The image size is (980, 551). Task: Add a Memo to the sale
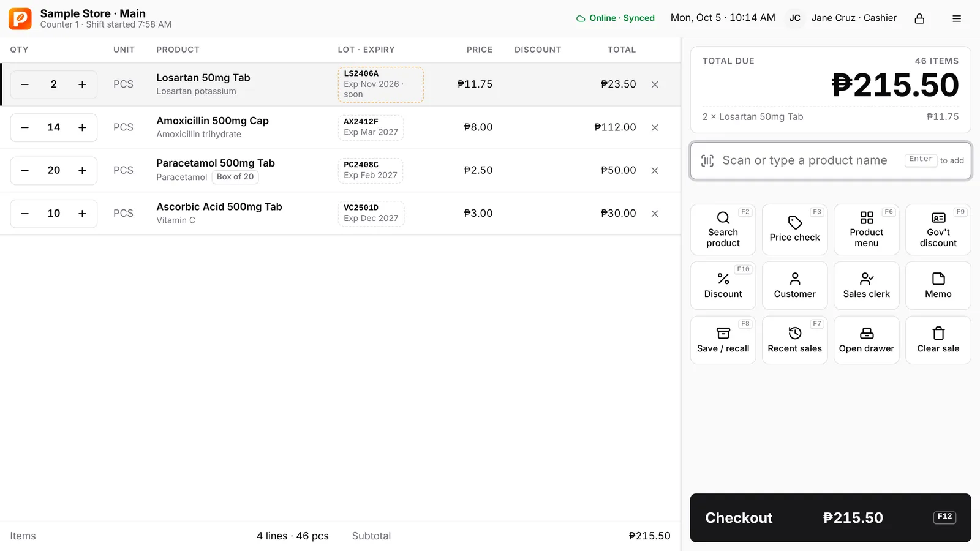click(938, 285)
